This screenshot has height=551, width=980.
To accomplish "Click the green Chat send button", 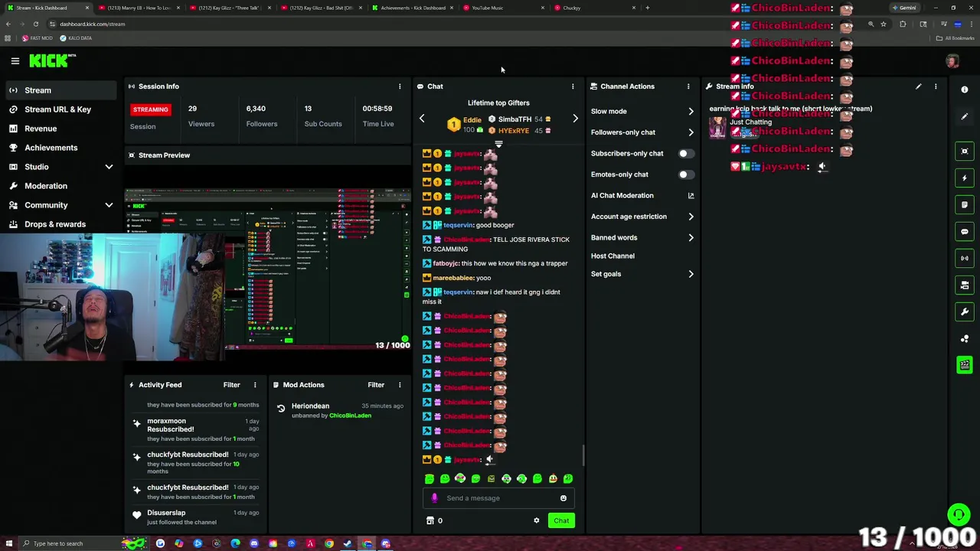I will (561, 520).
